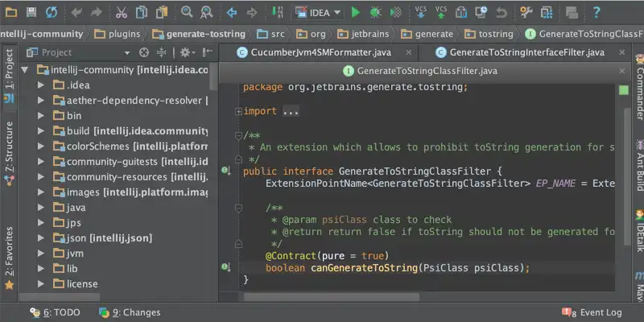Open the 6: TODO tool window

tap(56, 312)
